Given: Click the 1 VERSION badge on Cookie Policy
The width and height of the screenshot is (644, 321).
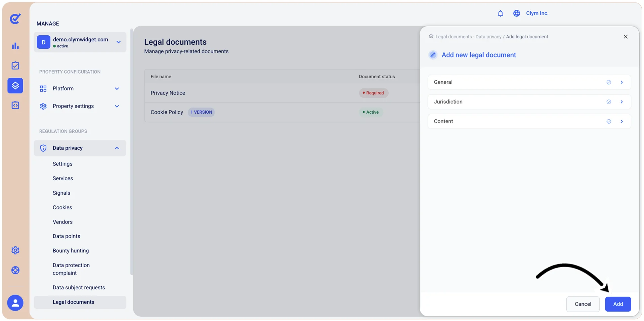Looking at the screenshot, I should click(201, 112).
